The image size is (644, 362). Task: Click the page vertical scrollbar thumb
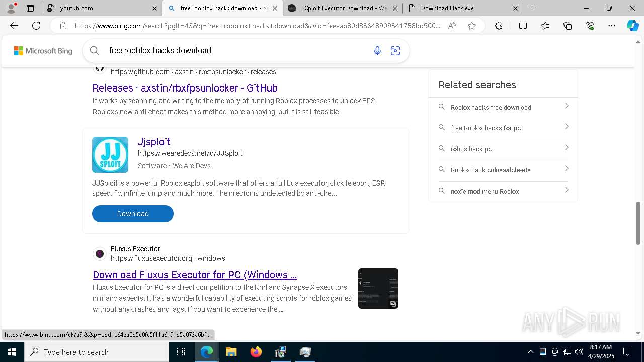pyautogui.click(x=638, y=223)
